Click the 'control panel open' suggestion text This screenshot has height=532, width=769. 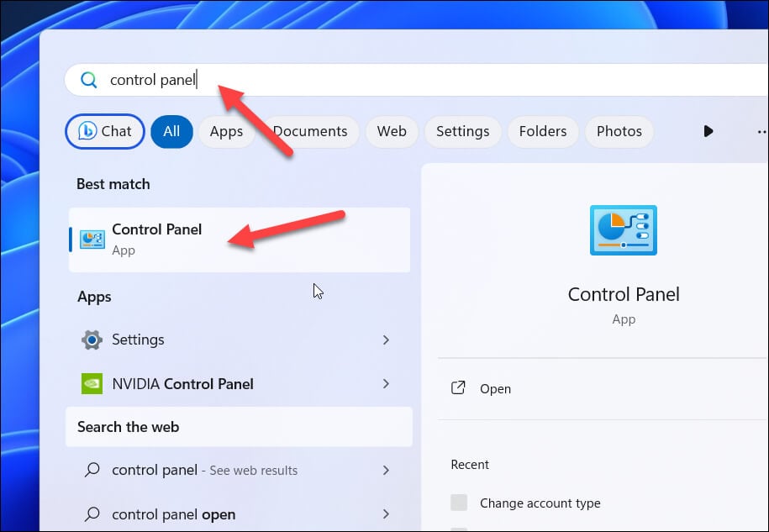tap(174, 514)
